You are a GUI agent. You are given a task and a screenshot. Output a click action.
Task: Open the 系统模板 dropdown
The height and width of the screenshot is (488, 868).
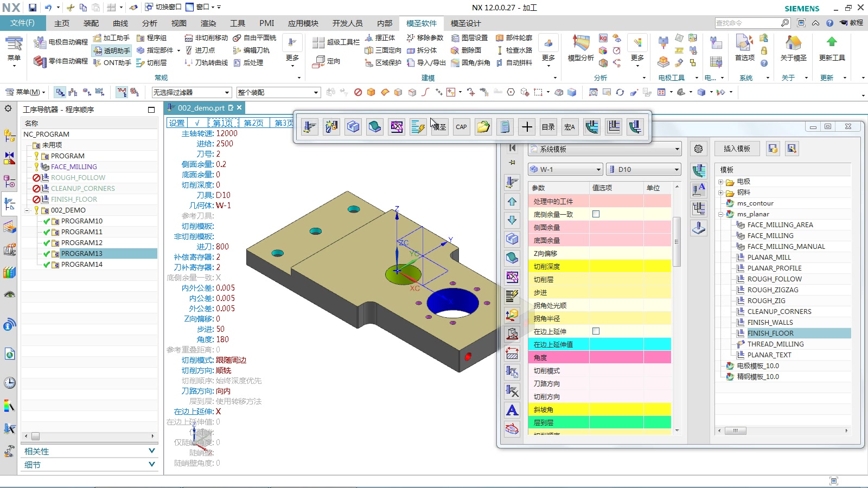(604, 149)
